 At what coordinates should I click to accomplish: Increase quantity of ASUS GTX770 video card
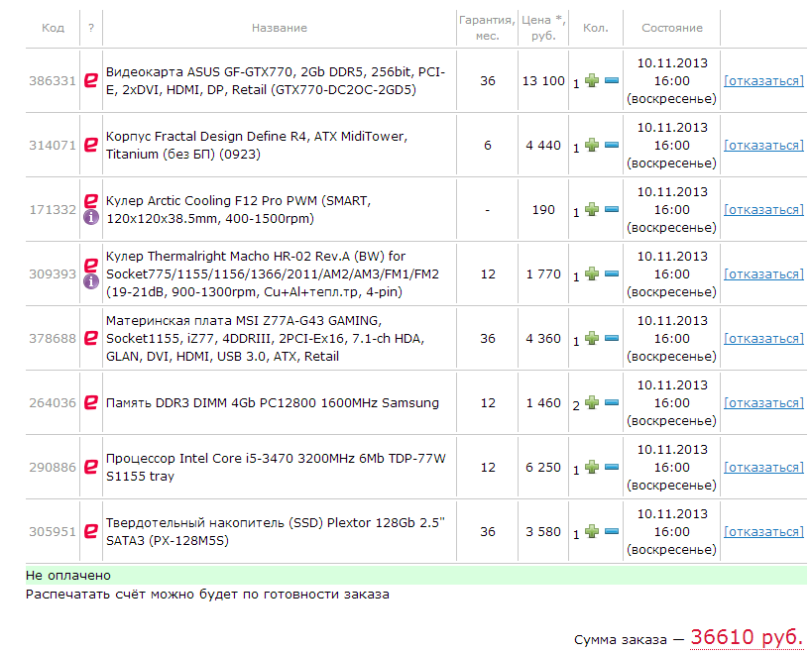click(x=592, y=81)
